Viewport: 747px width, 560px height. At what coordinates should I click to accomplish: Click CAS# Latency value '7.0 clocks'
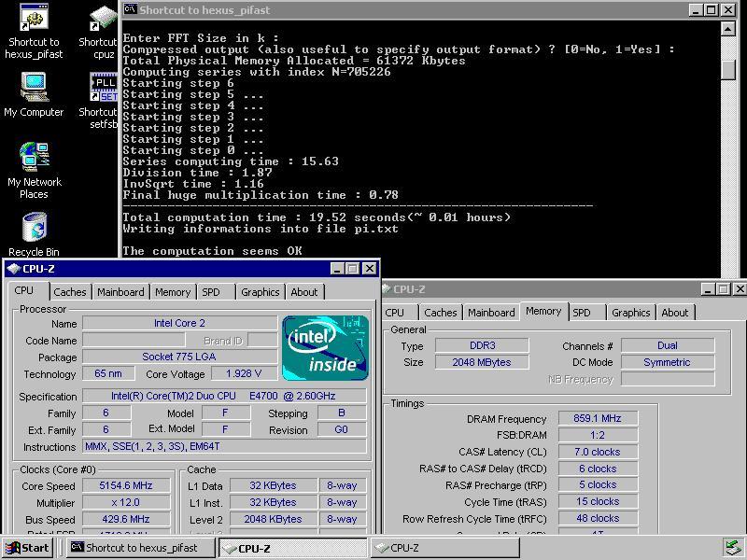point(598,452)
